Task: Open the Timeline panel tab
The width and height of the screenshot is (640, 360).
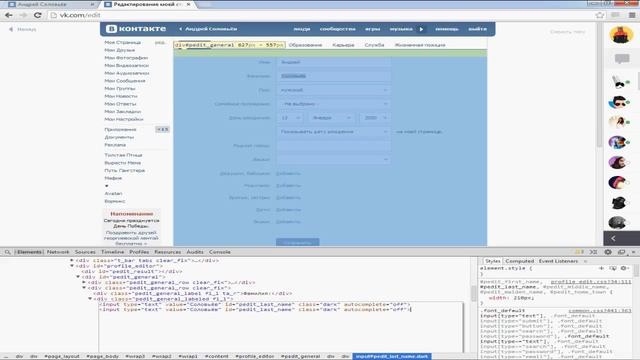Action: (x=112, y=252)
